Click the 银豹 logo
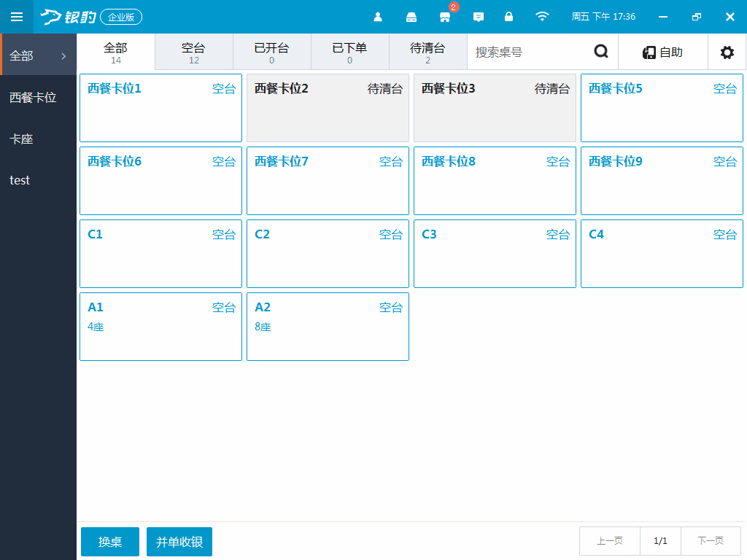The width and height of the screenshot is (747, 560). click(x=68, y=17)
